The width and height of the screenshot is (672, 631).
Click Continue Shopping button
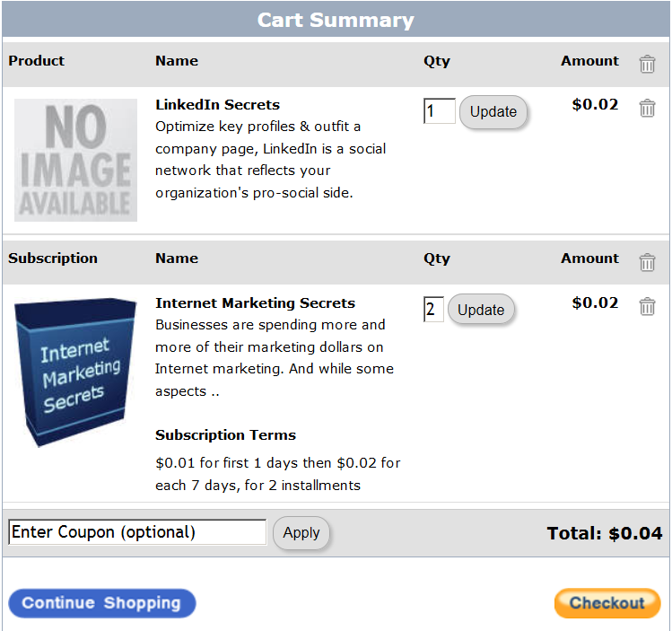(x=101, y=603)
